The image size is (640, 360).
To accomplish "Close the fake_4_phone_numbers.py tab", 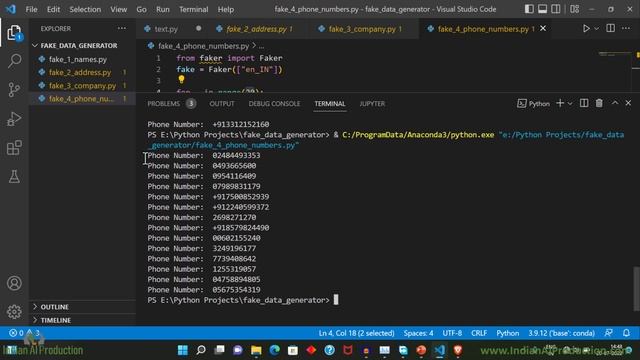I will [x=543, y=28].
